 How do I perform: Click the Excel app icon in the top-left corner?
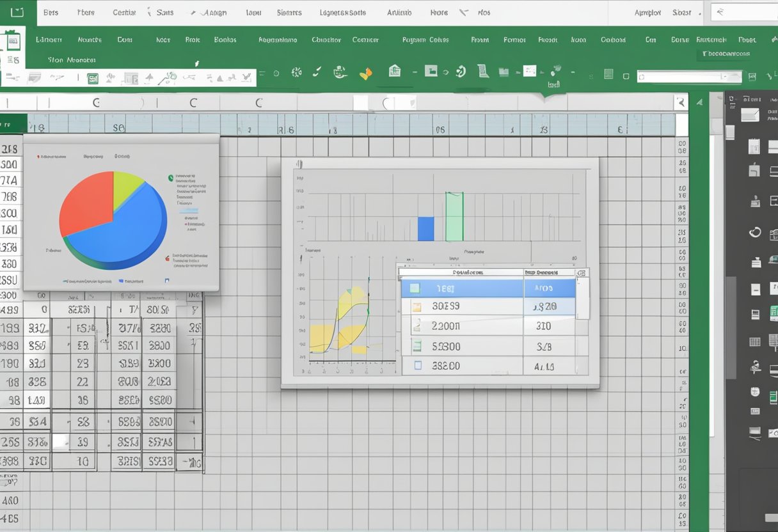point(17,12)
